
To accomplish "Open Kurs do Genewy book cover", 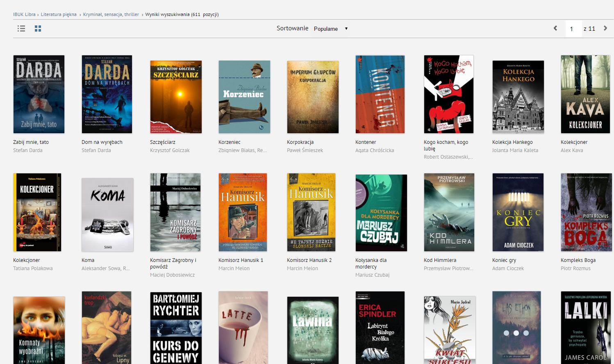I will (x=176, y=328).
